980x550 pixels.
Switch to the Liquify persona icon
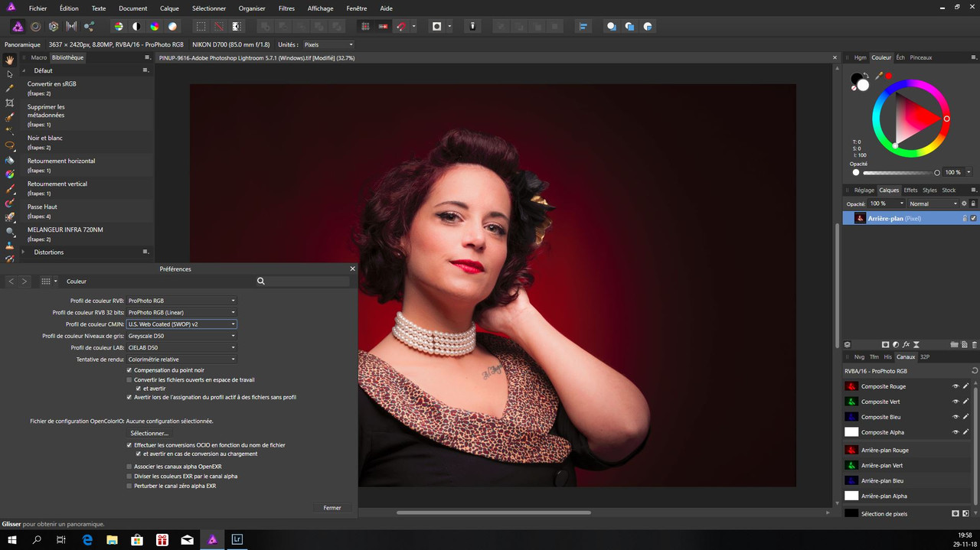coord(35,26)
